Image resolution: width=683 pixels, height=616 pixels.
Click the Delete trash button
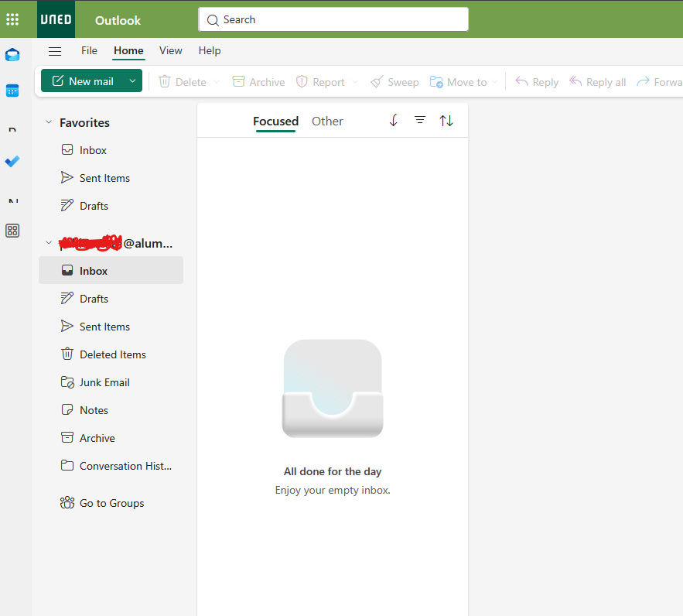183,82
